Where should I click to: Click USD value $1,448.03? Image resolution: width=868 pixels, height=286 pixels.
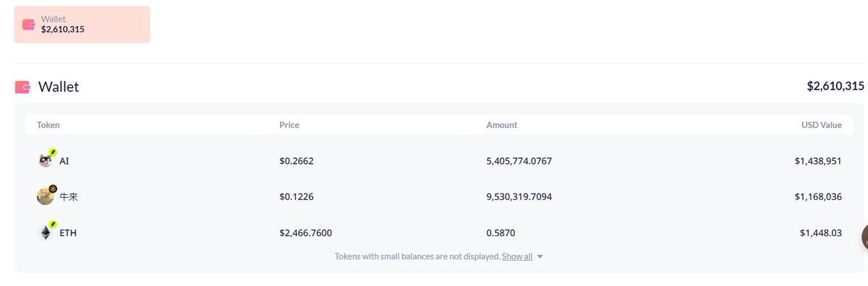[821, 233]
